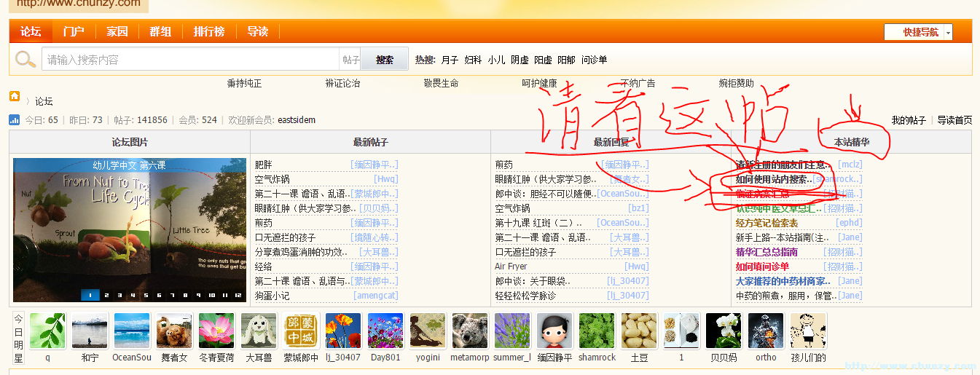
Task: Select the 群组 navigation tab
Action: 160,31
